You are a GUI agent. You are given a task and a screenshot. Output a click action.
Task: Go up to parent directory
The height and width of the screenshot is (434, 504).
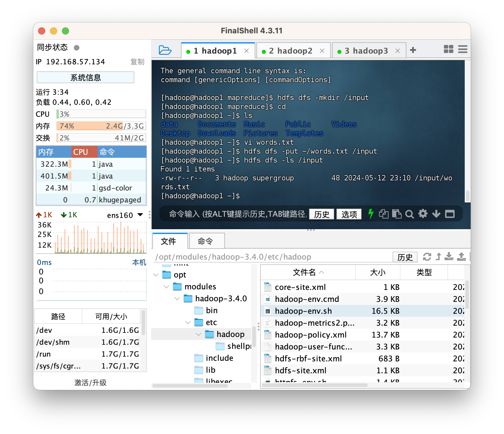[438, 257]
